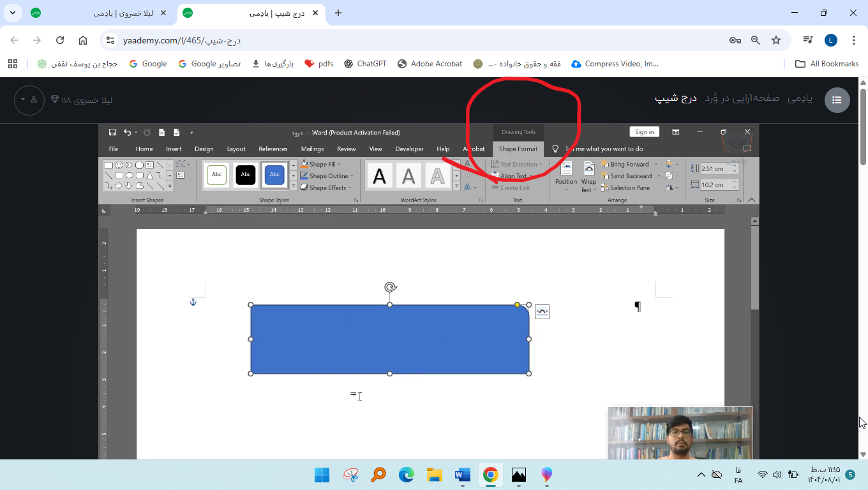
Task: Select the rectangle shape from Insert Shapes
Action: click(108, 165)
